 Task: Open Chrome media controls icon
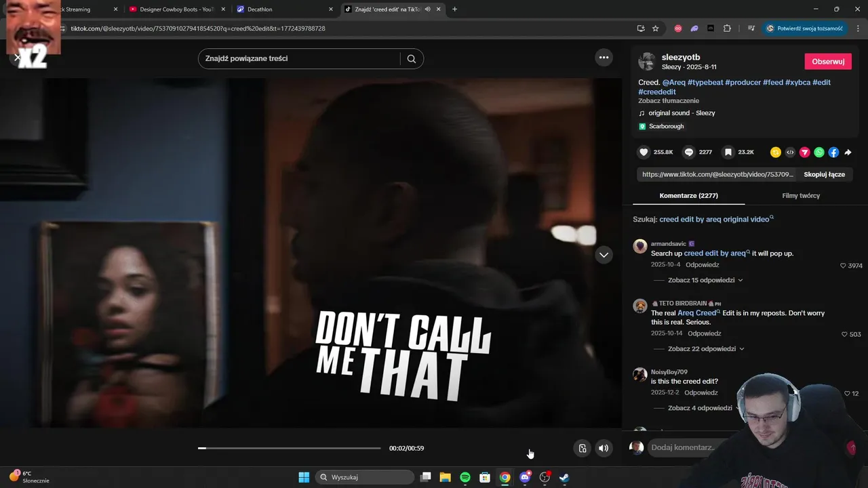(x=751, y=28)
